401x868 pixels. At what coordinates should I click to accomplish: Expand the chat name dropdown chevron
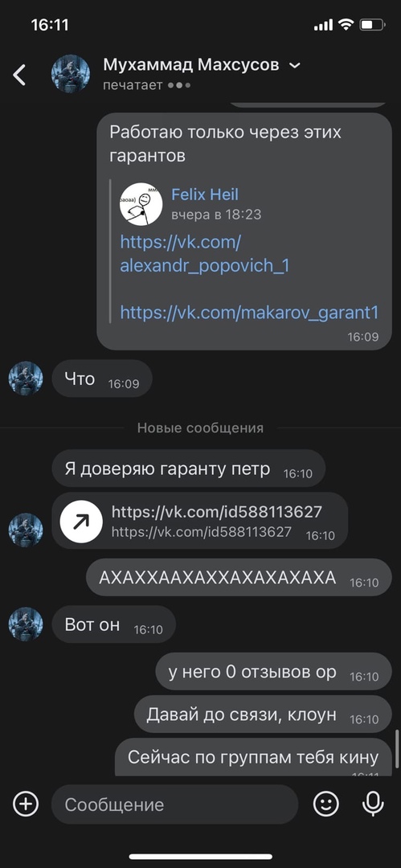[295, 66]
